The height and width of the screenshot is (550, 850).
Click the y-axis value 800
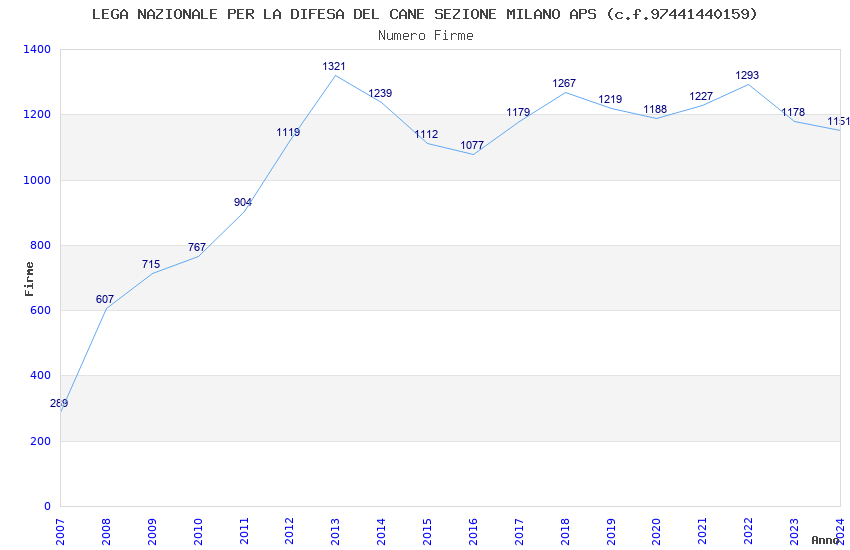pos(41,245)
